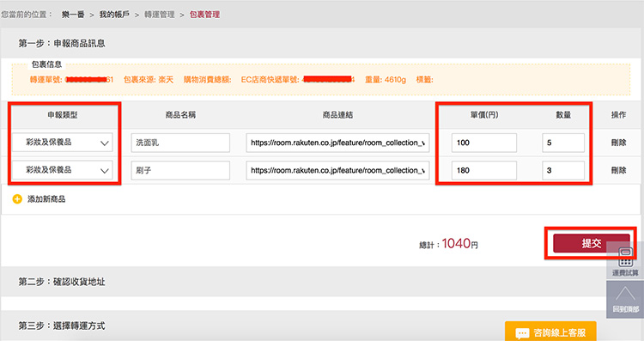Open the shipping fee calculator icon
The image size is (644, 341).
[x=625, y=257]
